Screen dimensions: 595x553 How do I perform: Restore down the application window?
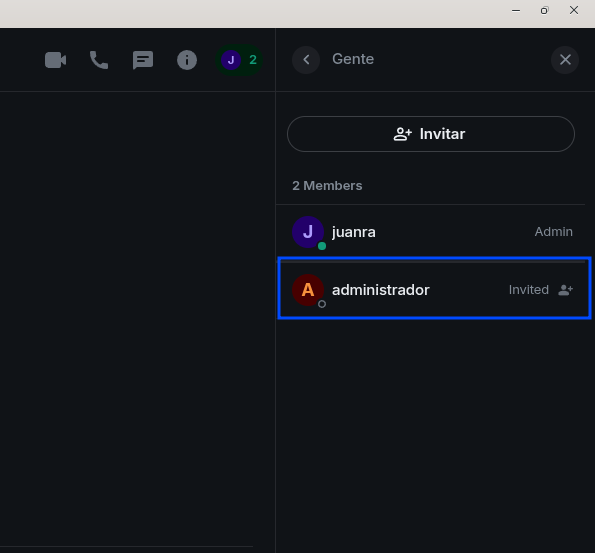coord(544,11)
